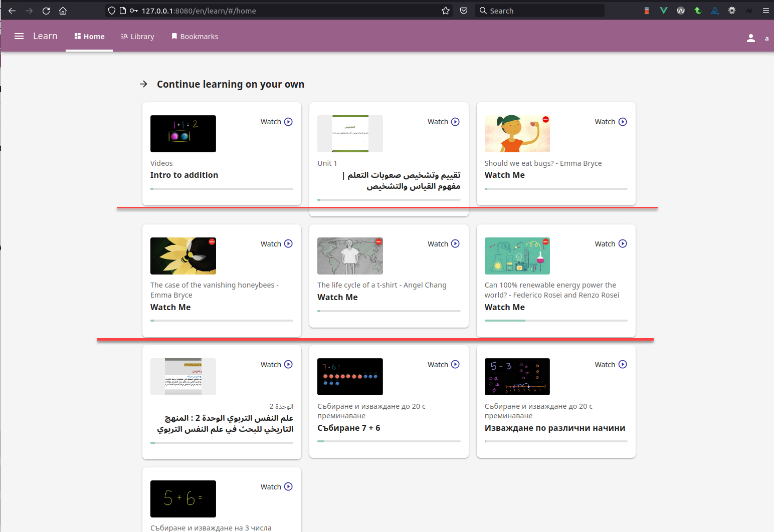Click the 5 + 6 video thumbnail
The width and height of the screenshot is (774, 532).
(x=183, y=499)
